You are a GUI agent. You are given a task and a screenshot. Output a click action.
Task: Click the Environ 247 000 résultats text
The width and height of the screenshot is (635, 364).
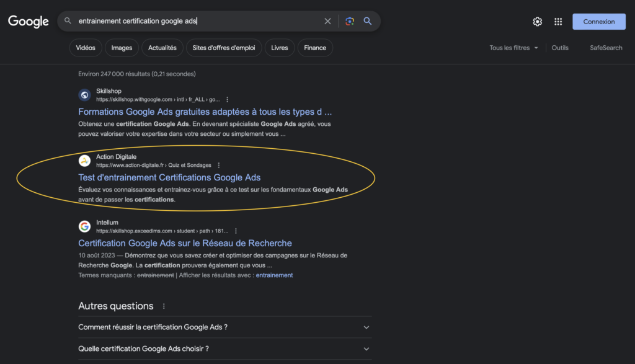pyautogui.click(x=137, y=74)
